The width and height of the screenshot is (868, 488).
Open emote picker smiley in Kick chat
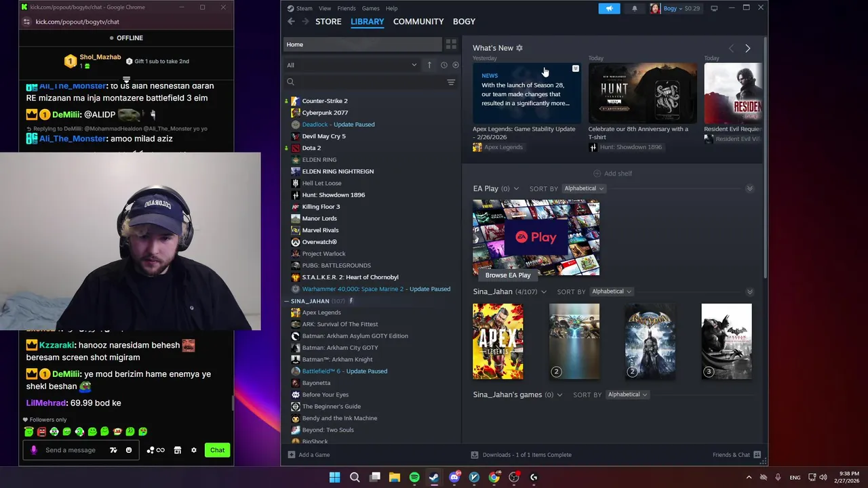[129, 450]
